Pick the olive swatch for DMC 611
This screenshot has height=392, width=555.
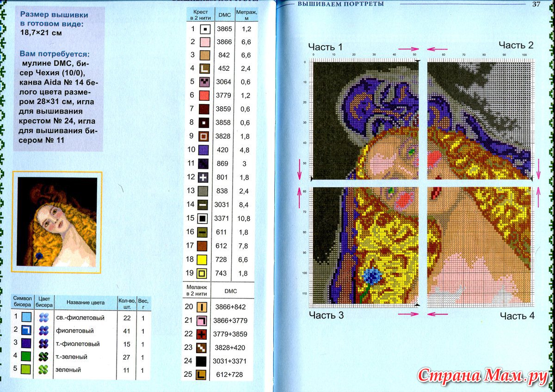tap(203, 232)
